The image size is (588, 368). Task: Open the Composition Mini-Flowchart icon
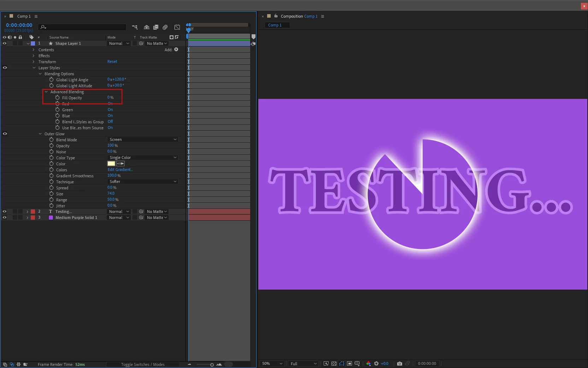click(135, 27)
